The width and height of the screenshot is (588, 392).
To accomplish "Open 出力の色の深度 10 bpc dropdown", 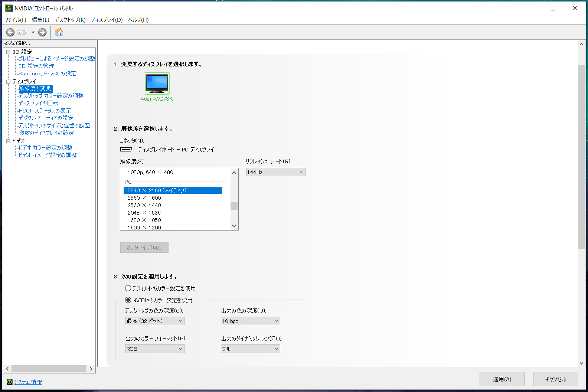I will coord(250,321).
